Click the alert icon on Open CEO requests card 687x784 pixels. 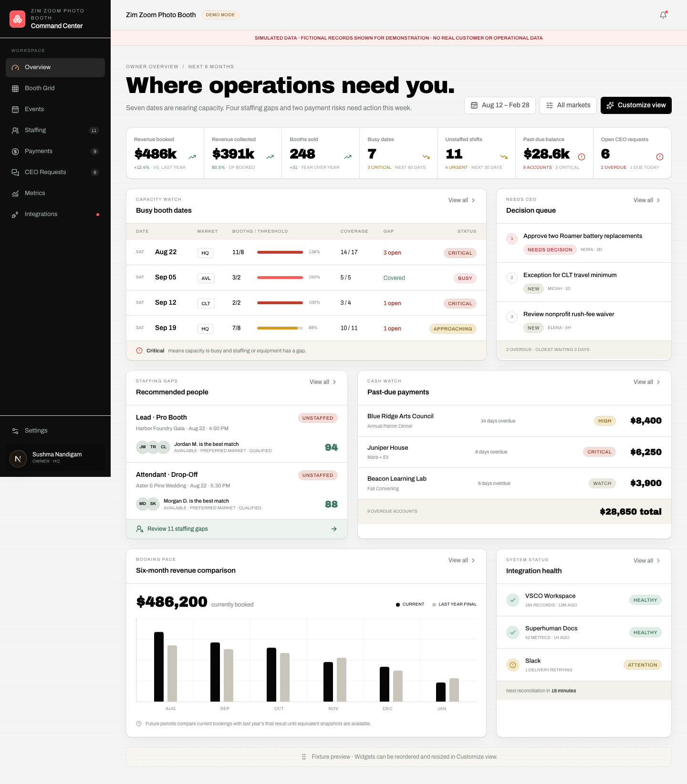[x=660, y=157]
